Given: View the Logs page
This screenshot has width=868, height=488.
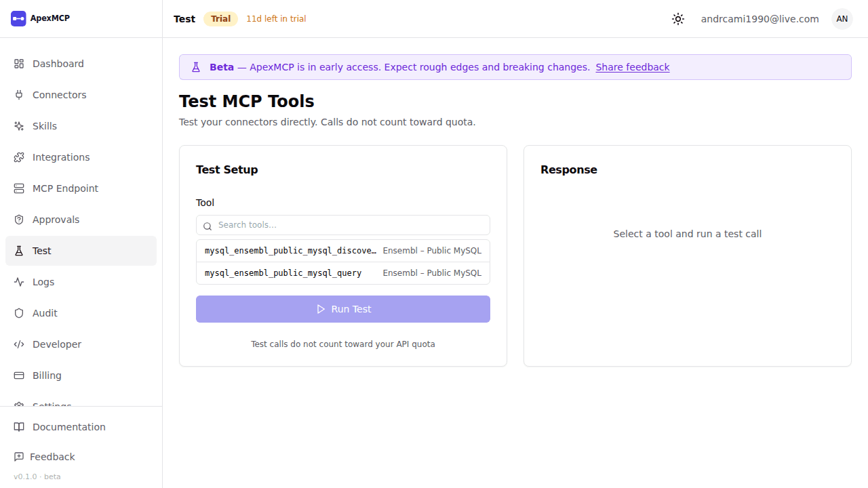Looking at the screenshot, I should pyautogui.click(x=81, y=282).
